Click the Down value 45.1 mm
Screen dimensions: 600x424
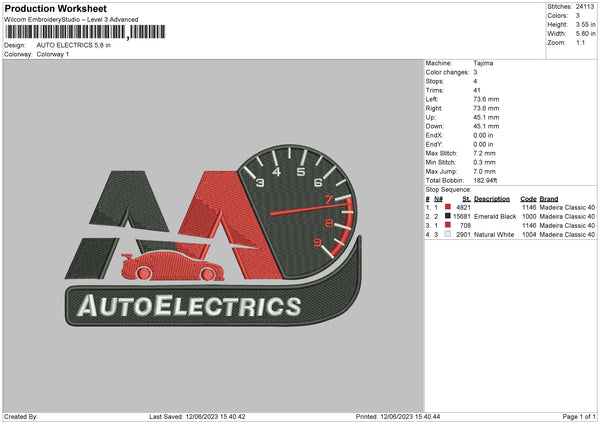click(x=486, y=126)
